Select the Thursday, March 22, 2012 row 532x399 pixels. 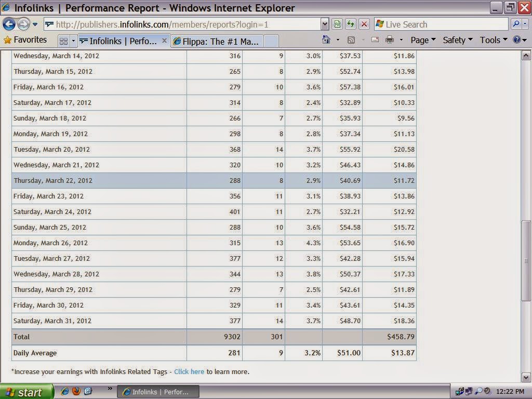[x=214, y=180]
